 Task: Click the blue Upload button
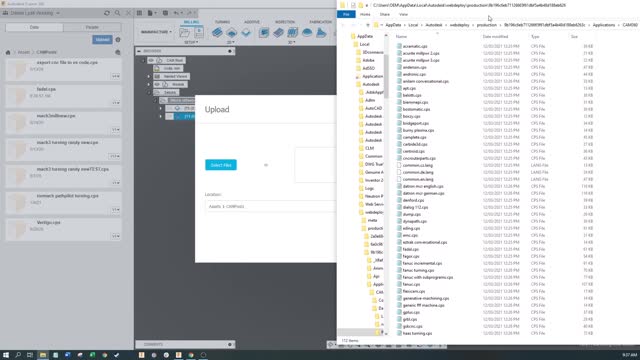[x=102, y=40]
